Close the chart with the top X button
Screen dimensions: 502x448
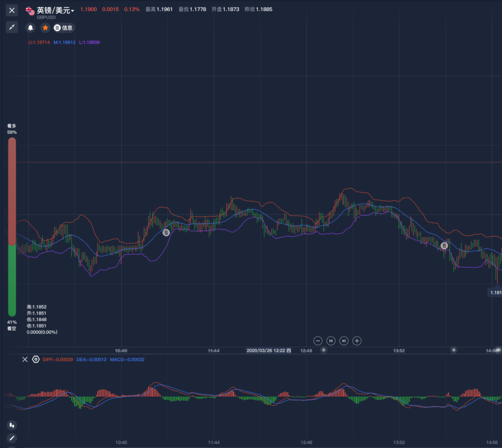[x=12, y=10]
